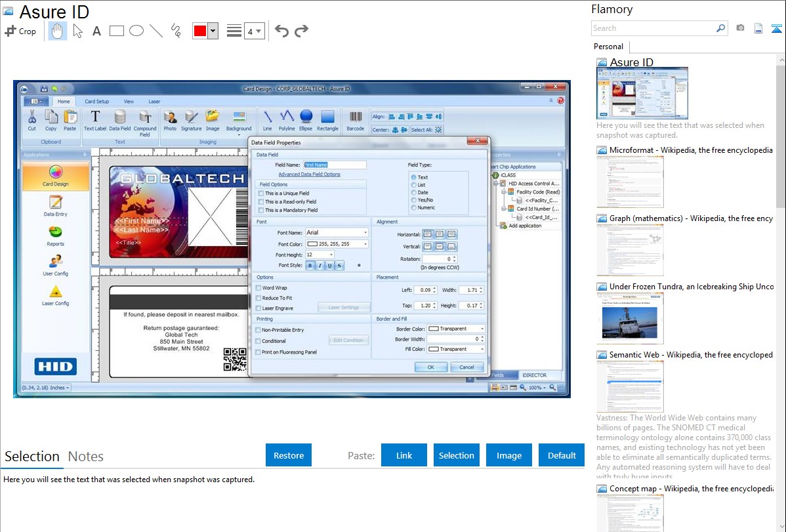This screenshot has width=786, height=532.
Task: Click the Polyline shape tool
Action: (x=287, y=120)
